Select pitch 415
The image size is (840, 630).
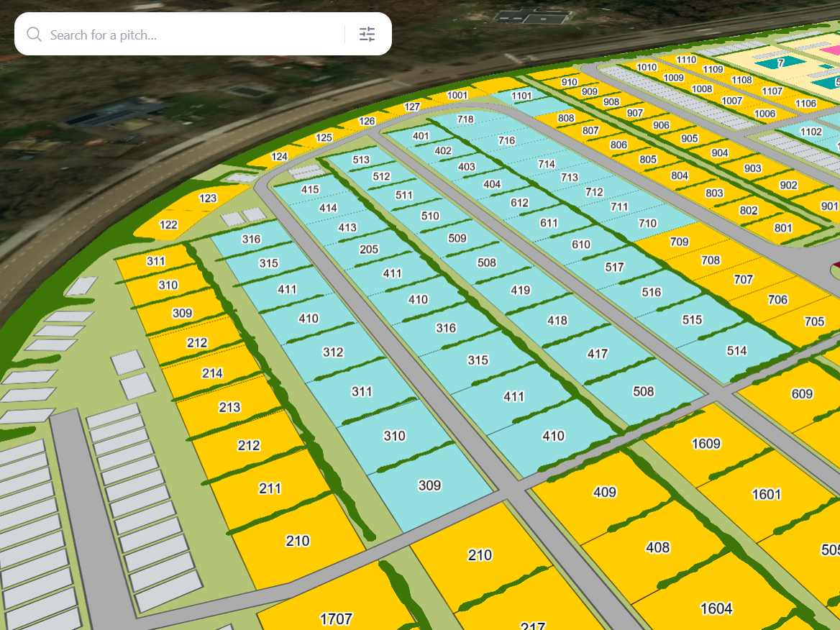coord(310,190)
